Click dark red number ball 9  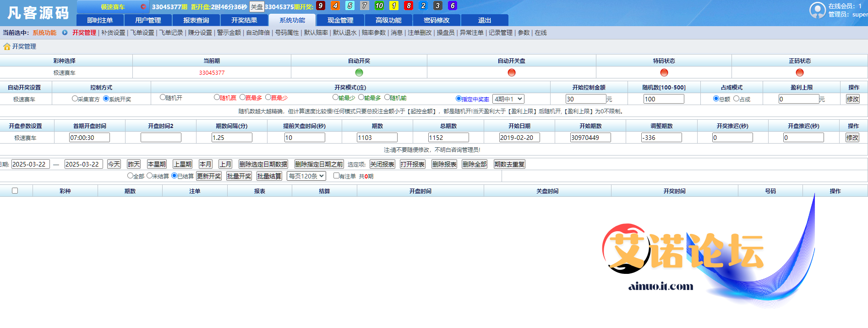(321, 6)
